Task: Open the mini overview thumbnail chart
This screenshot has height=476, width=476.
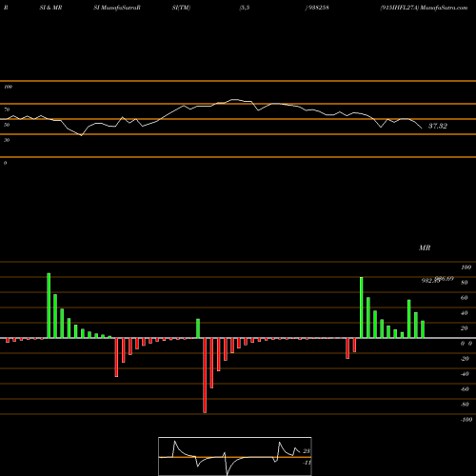Action: (x=235, y=456)
